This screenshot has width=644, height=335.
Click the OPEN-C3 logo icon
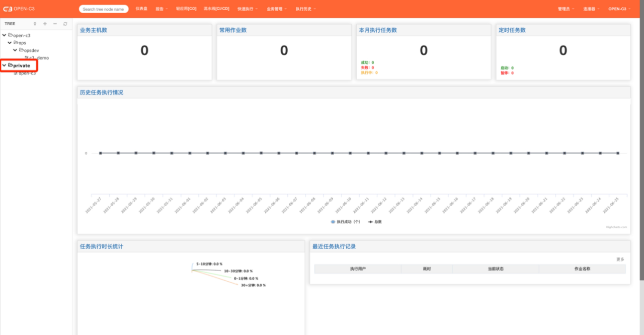coord(8,9)
